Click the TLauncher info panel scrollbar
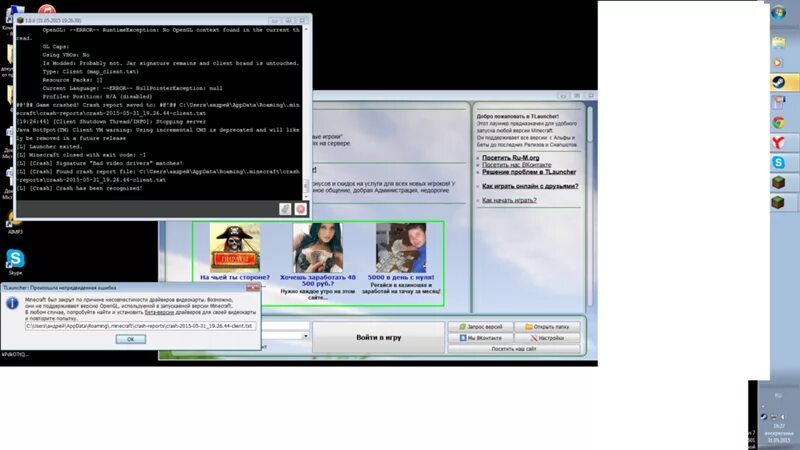This screenshot has height=450, width=800. tap(589, 204)
